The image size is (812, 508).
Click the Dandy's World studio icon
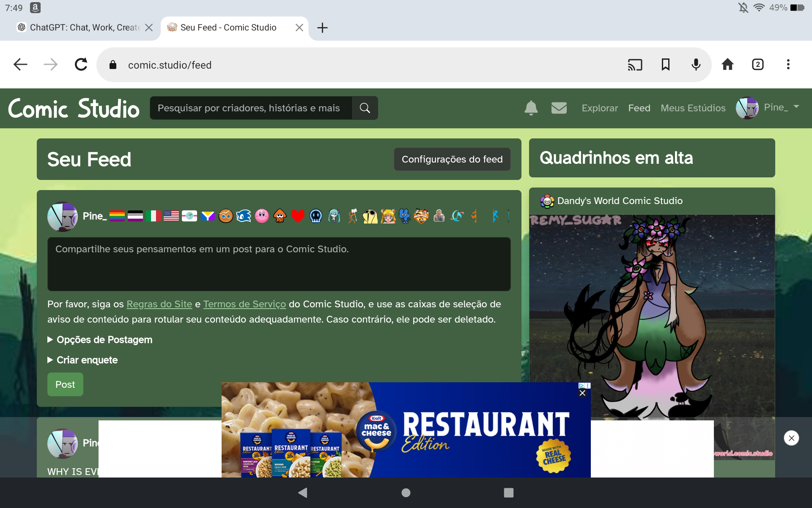pos(547,201)
